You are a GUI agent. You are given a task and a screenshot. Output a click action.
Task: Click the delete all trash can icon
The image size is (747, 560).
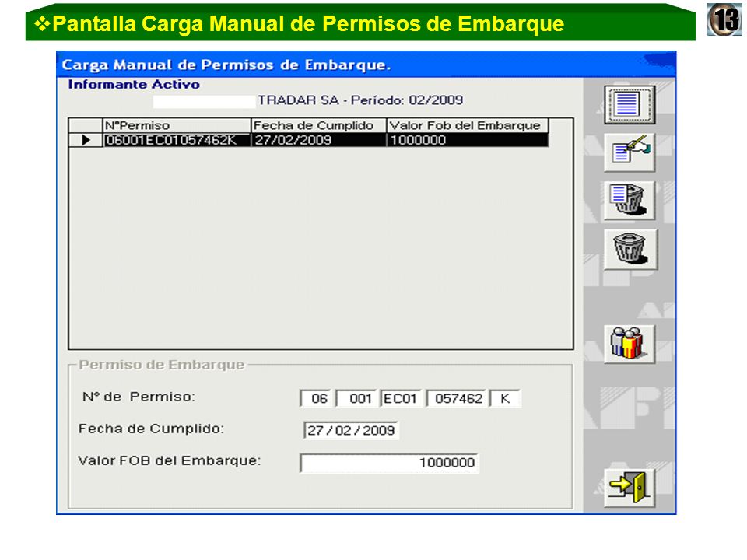630,249
